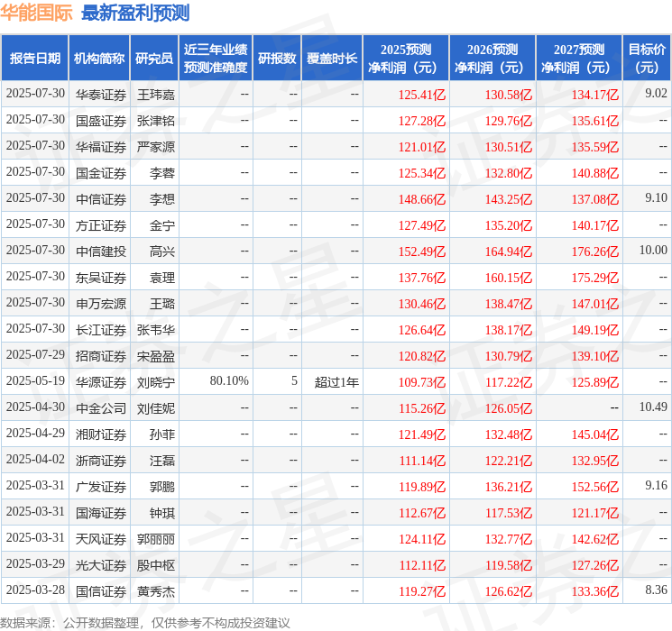This screenshot has height=631, width=672.
Task: Select the 机构简称 column header
Action: [99, 59]
